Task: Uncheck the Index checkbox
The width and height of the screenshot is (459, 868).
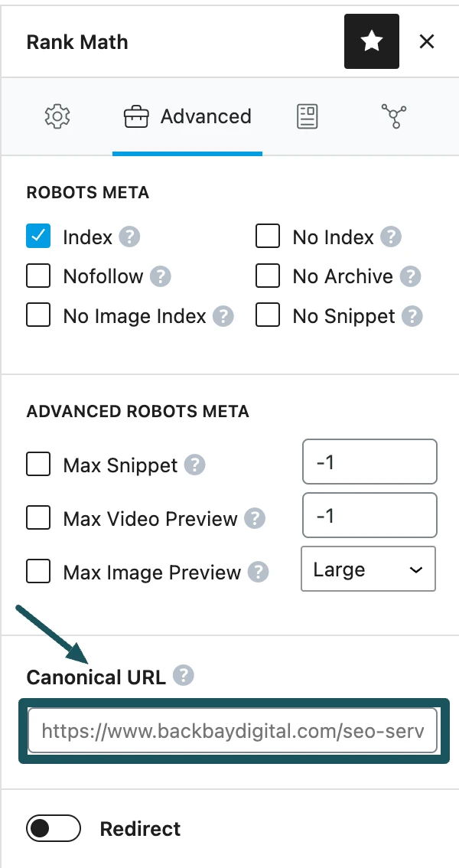Action: click(x=38, y=237)
